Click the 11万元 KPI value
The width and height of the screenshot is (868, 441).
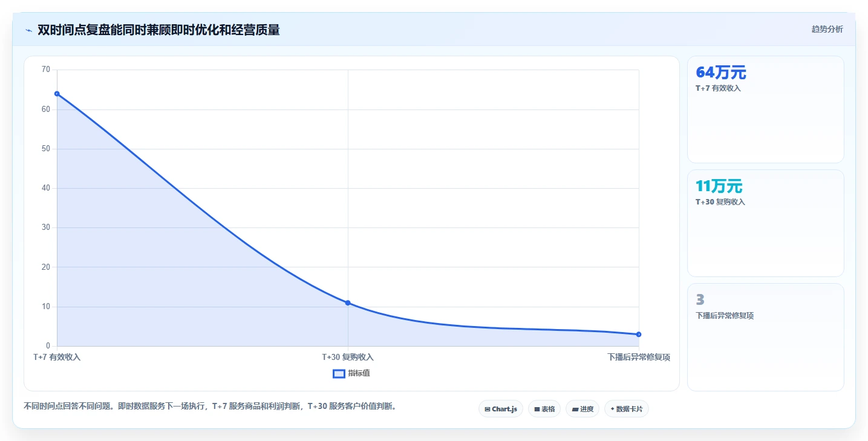pos(719,186)
